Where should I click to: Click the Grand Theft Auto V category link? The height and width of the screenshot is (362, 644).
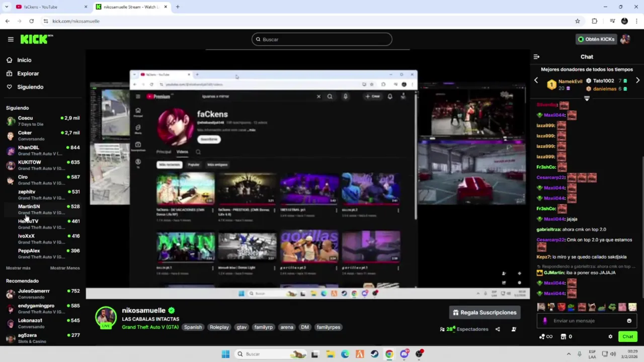pyautogui.click(x=150, y=327)
